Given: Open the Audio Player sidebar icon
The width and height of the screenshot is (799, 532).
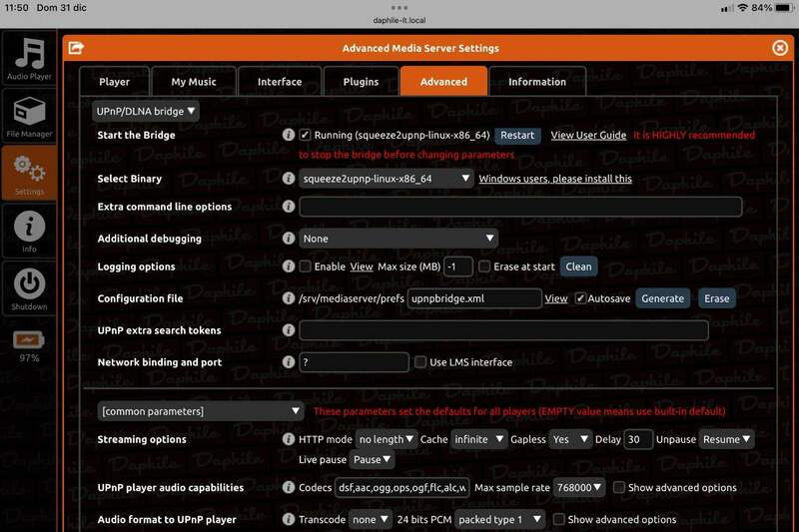Looking at the screenshot, I should tap(29, 58).
